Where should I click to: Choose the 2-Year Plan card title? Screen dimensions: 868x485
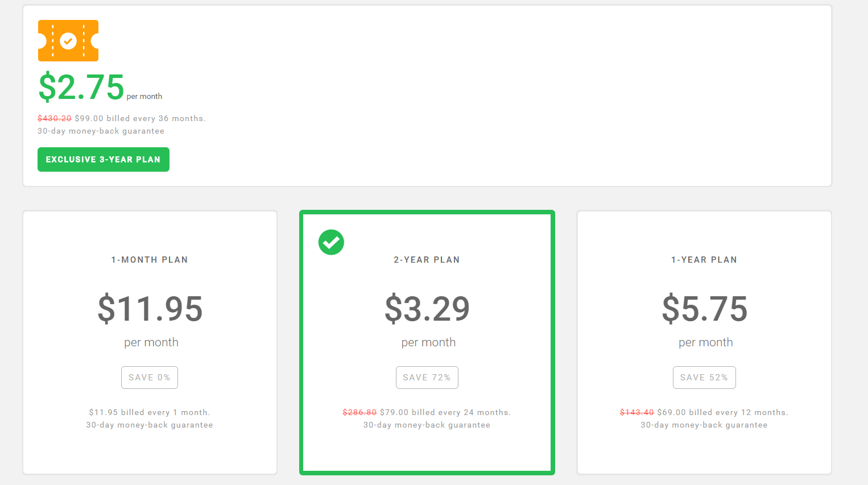tap(427, 260)
